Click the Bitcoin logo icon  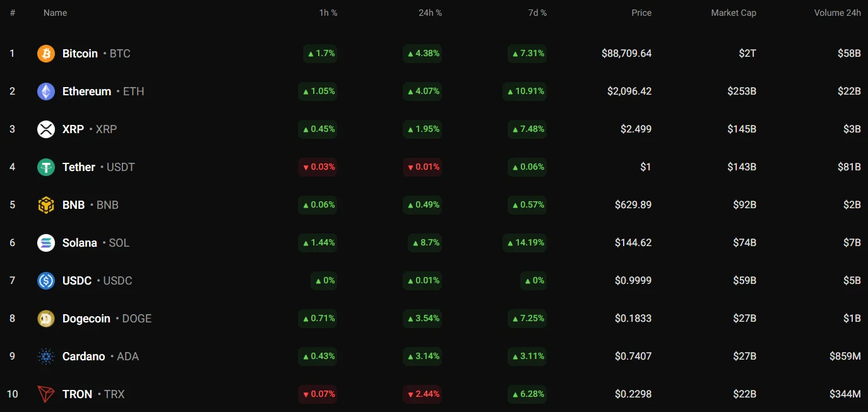[46, 54]
